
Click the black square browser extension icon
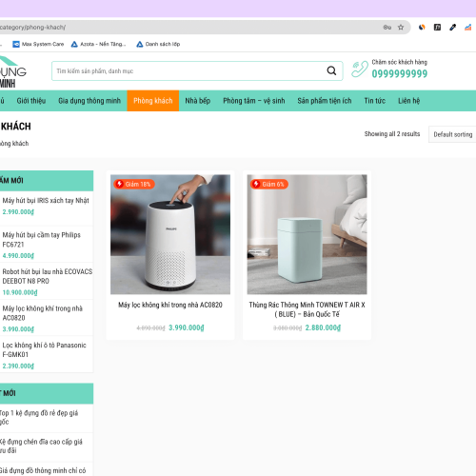point(437,28)
